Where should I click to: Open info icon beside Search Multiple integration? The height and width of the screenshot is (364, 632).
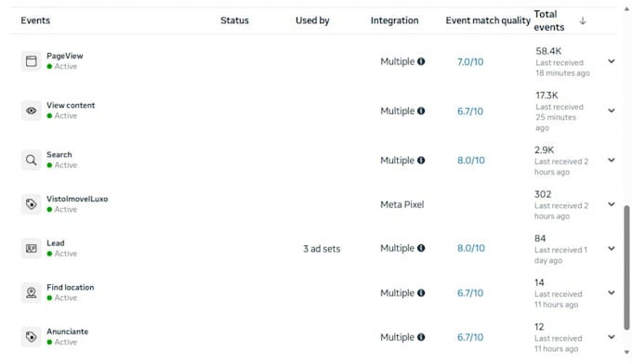tap(421, 161)
